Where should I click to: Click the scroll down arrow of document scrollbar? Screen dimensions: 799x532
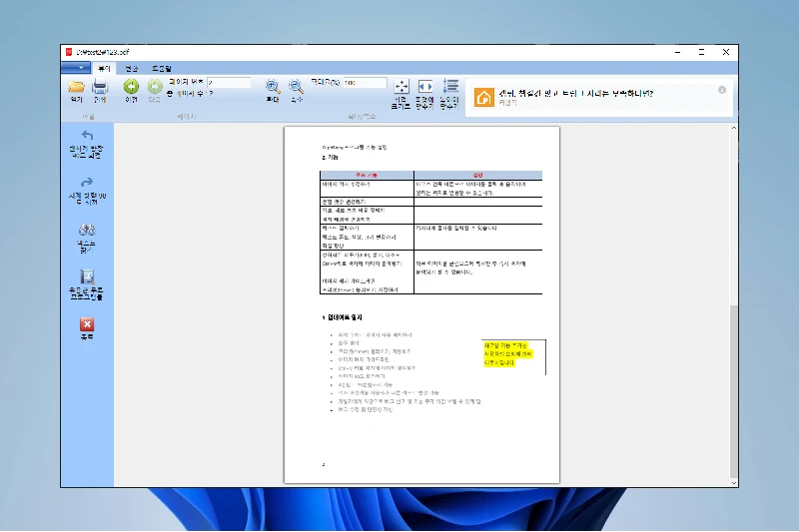click(734, 483)
